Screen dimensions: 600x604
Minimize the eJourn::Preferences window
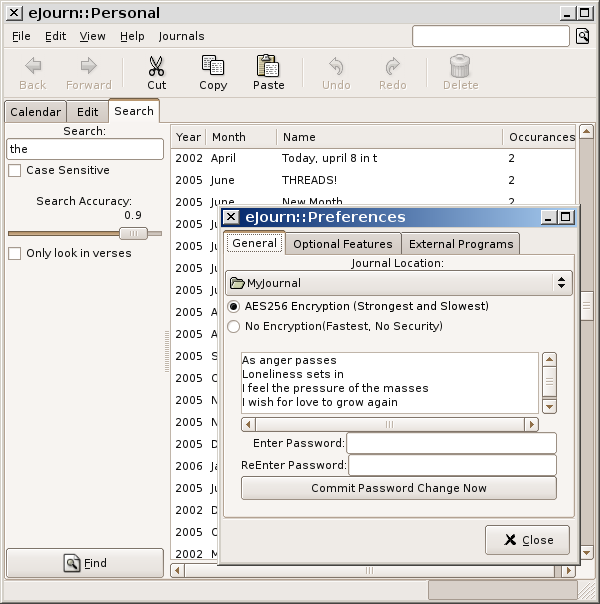(548, 217)
